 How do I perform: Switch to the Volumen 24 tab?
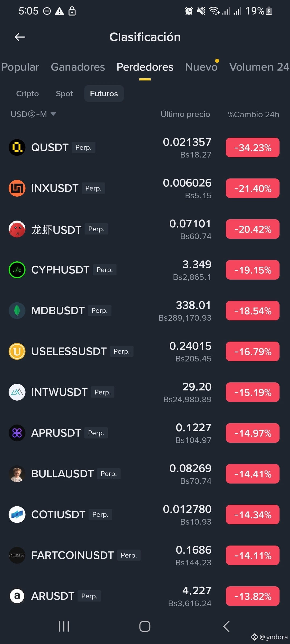[x=259, y=67]
